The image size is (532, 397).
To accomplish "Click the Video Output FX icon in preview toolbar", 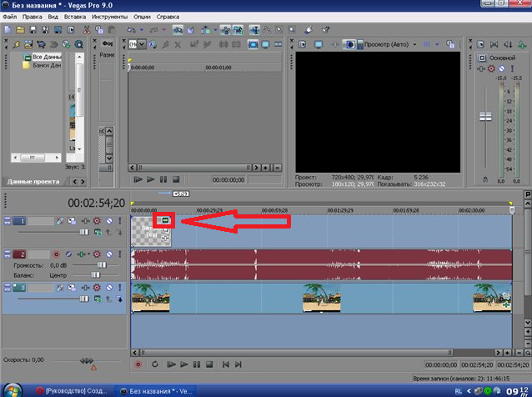I will click(x=335, y=44).
